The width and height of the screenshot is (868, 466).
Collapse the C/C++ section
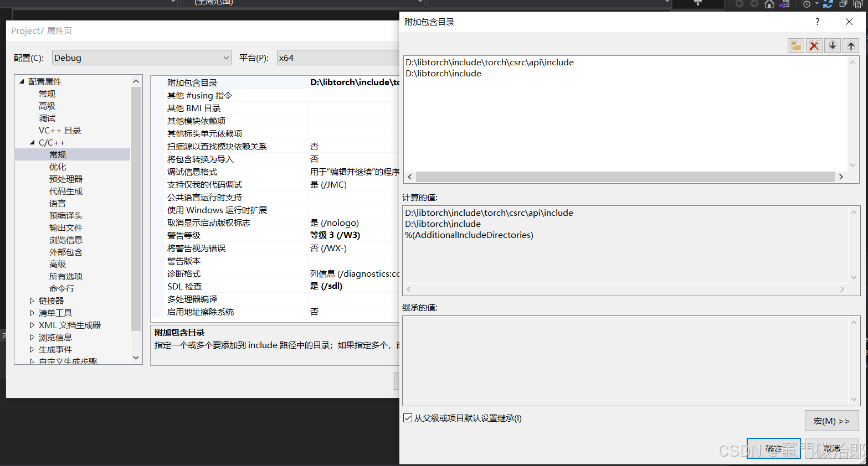click(x=32, y=142)
